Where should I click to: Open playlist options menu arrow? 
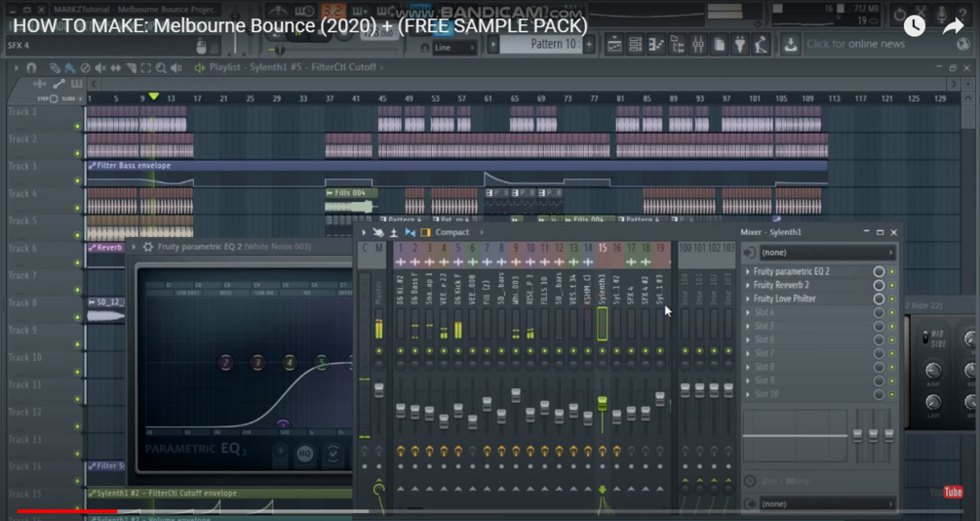pyautogui.click(x=17, y=67)
